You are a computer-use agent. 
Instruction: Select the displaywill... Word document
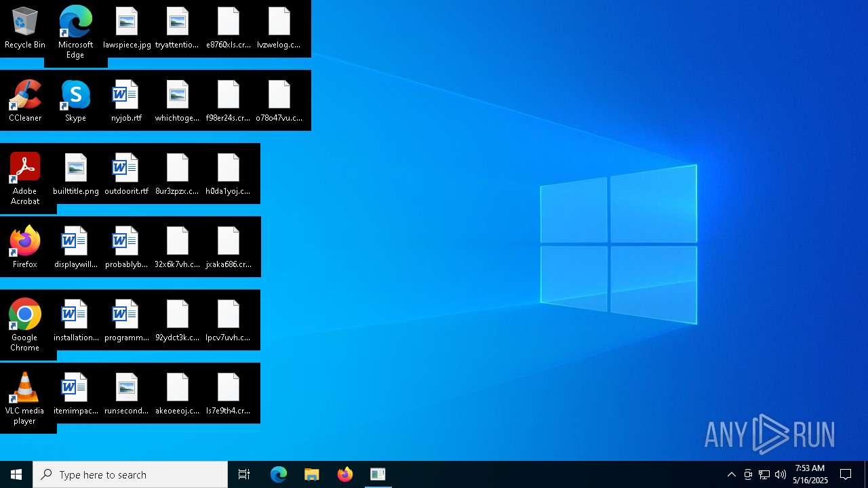(75, 248)
